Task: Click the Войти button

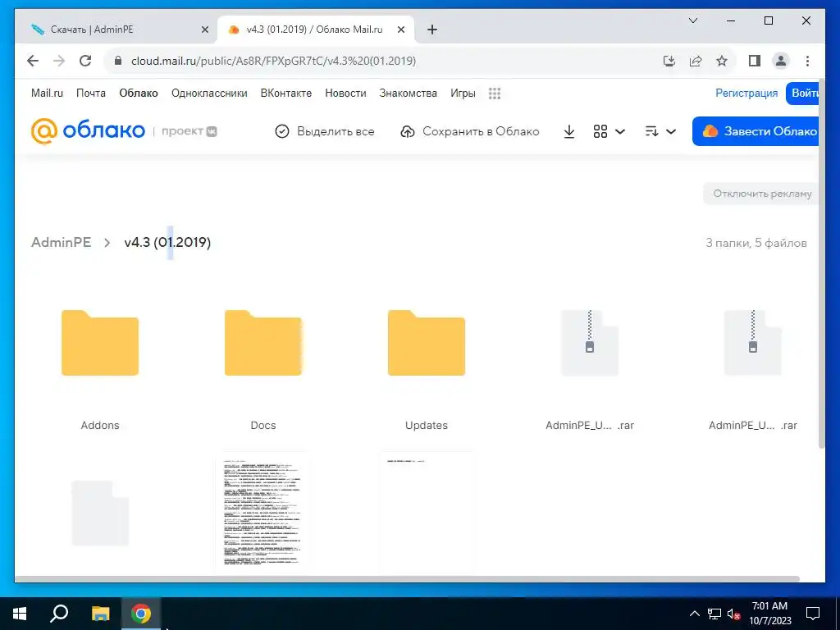Action: point(802,94)
